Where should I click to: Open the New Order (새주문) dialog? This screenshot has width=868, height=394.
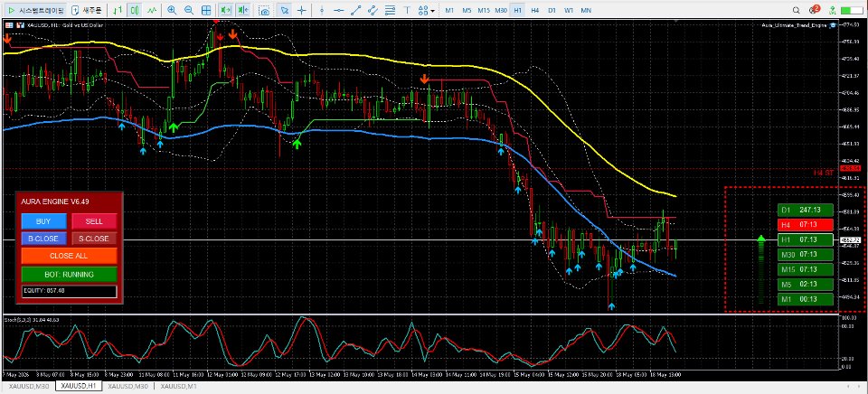(x=88, y=10)
